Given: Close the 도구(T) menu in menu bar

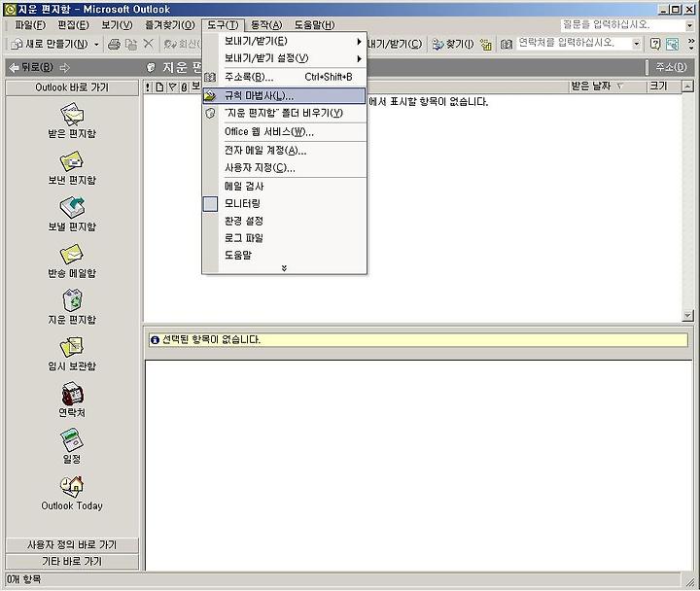Looking at the screenshot, I should point(223,25).
